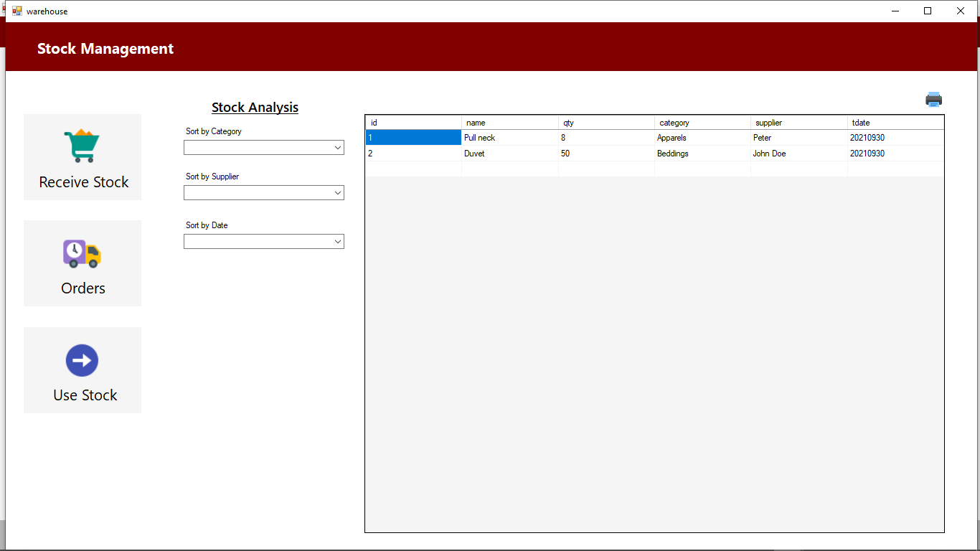
Task: Click the Stock Analysis heading
Action: tap(255, 107)
